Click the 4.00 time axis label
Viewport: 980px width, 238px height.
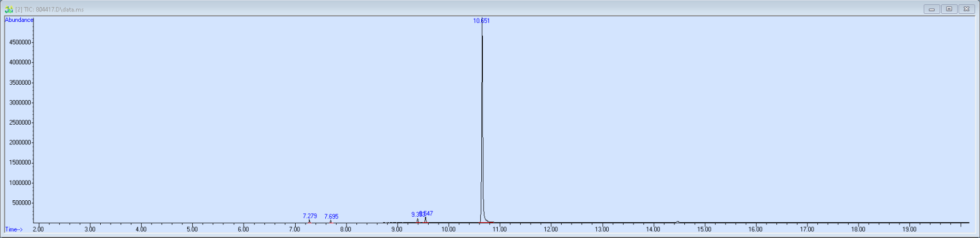[141, 229]
